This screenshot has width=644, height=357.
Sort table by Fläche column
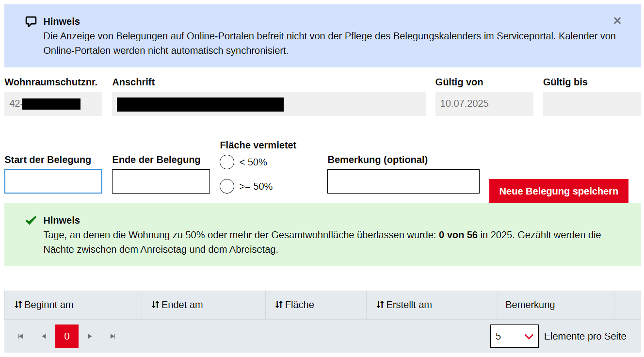tap(295, 305)
